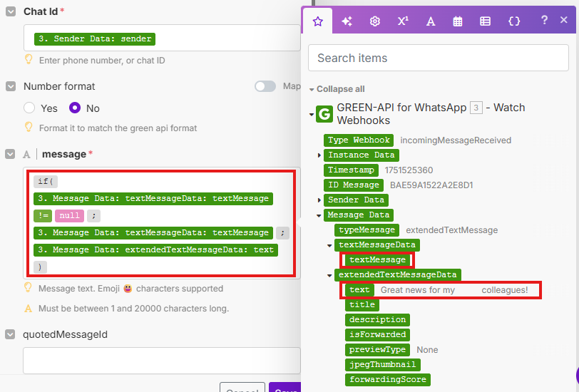
Task: Open text functions A tab
Action: (431, 21)
